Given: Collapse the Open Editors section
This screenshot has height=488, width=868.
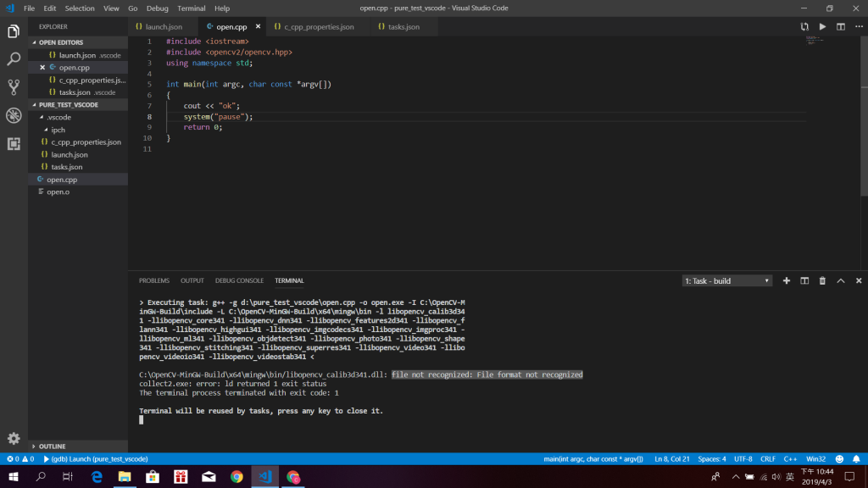Looking at the screenshot, I should pyautogui.click(x=77, y=42).
